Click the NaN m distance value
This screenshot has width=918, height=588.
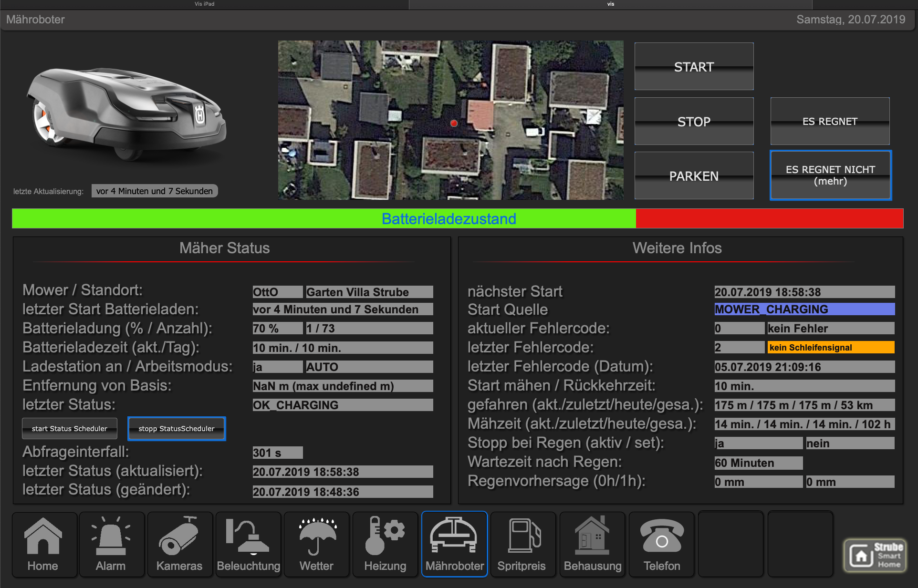pyautogui.click(x=343, y=386)
